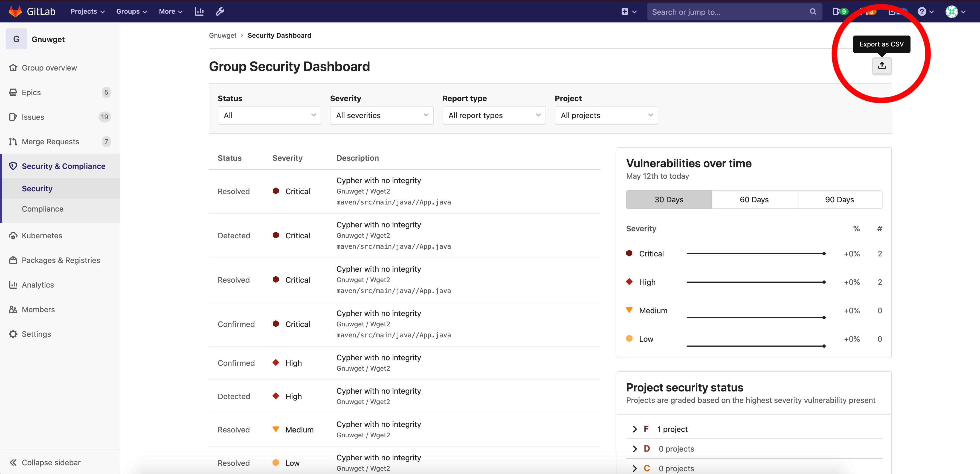
Task: Switch chart to 60 Days
Action: pyautogui.click(x=754, y=200)
